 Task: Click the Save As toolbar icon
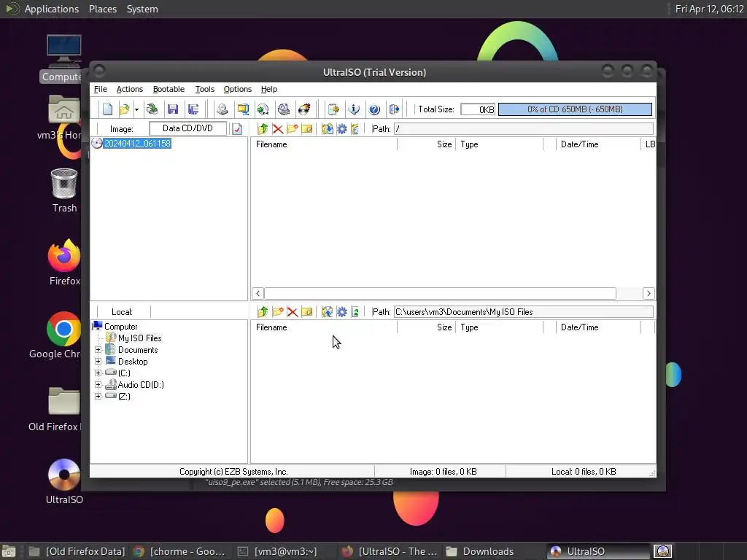pos(193,109)
